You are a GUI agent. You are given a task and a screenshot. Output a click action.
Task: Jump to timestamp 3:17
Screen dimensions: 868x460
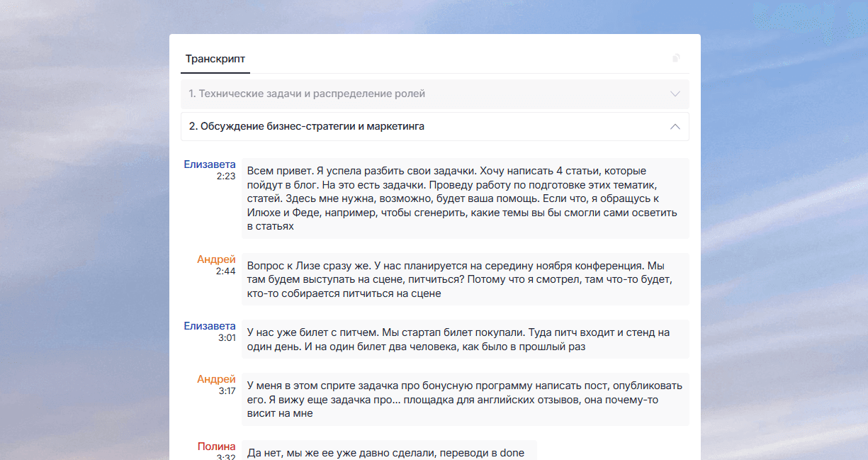point(227,391)
